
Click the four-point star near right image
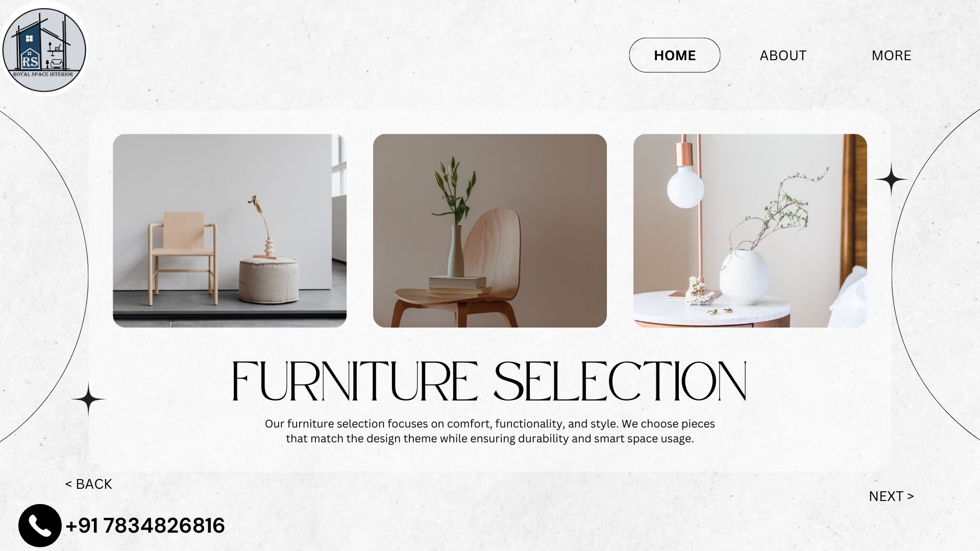tap(891, 180)
